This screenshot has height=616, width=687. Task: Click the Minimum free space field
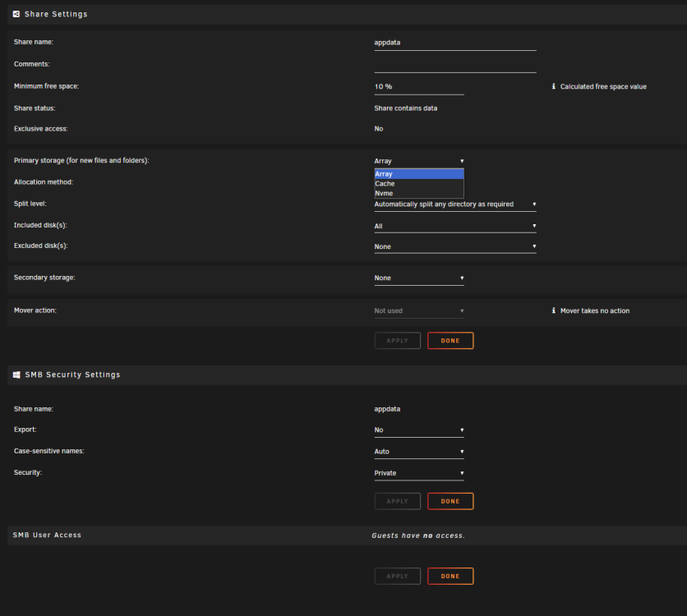tap(419, 87)
